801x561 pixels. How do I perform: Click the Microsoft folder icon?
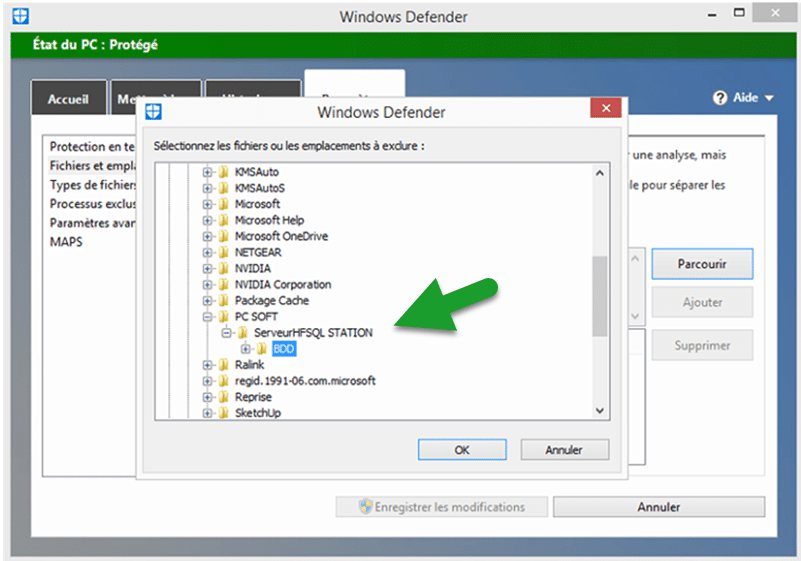click(x=224, y=204)
